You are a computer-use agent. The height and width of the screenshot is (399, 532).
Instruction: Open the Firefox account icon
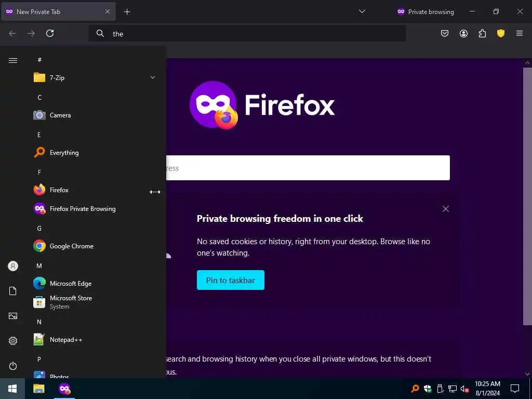point(463,33)
